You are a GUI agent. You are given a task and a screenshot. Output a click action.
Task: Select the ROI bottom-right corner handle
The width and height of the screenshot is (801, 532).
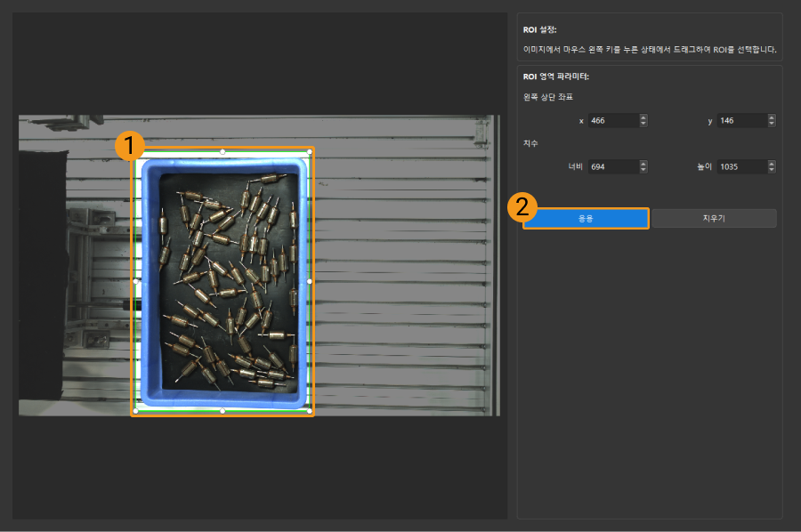tap(310, 411)
